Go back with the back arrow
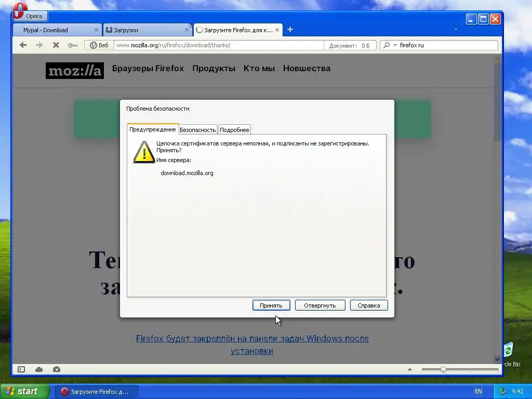Image resolution: width=532 pixels, height=399 pixels. pyautogui.click(x=23, y=45)
